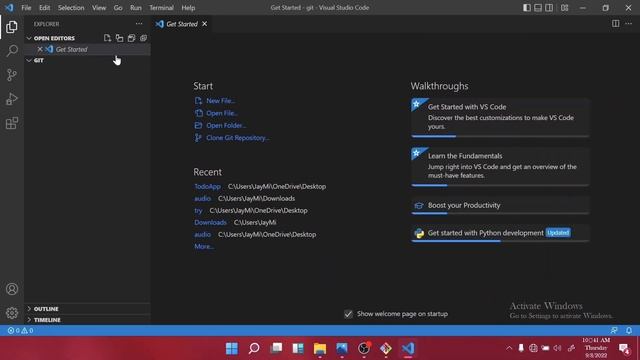The width and height of the screenshot is (640, 360).
Task: Open the Accounts icon in activity bar
Action: 12,289
